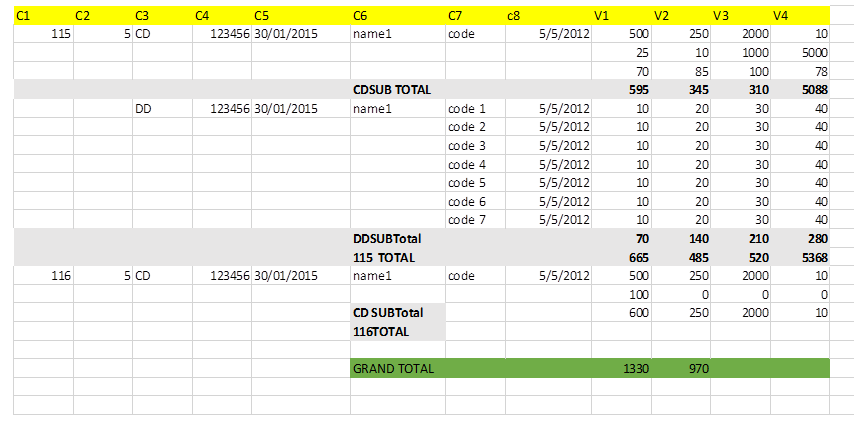Select the C6 header cell
This screenshot has height=421, width=854.
pos(398,16)
